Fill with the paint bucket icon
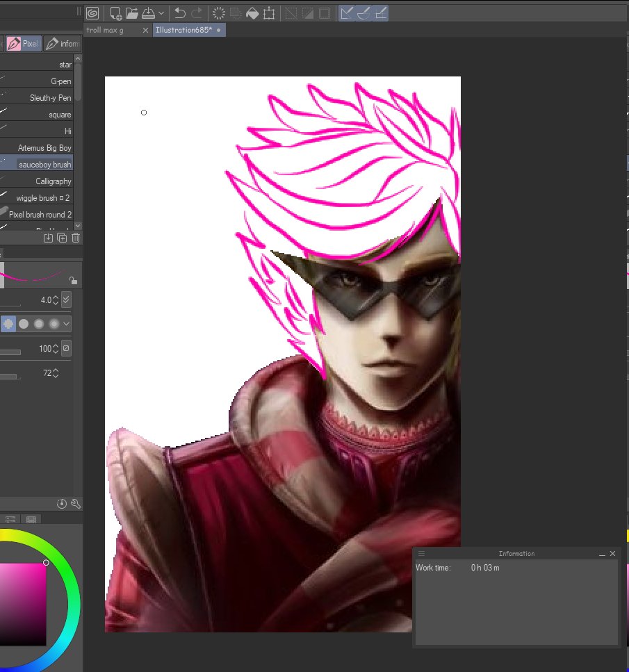Viewport: 629px width, 672px height. 252,13
